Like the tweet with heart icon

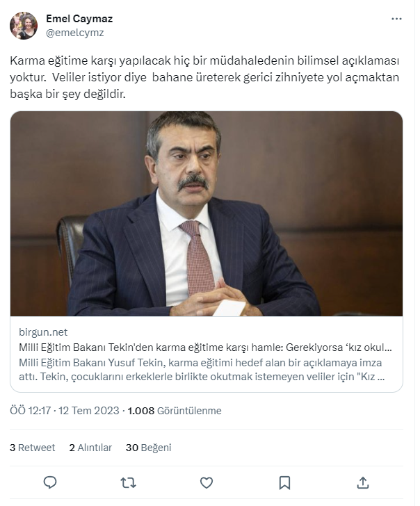(207, 483)
